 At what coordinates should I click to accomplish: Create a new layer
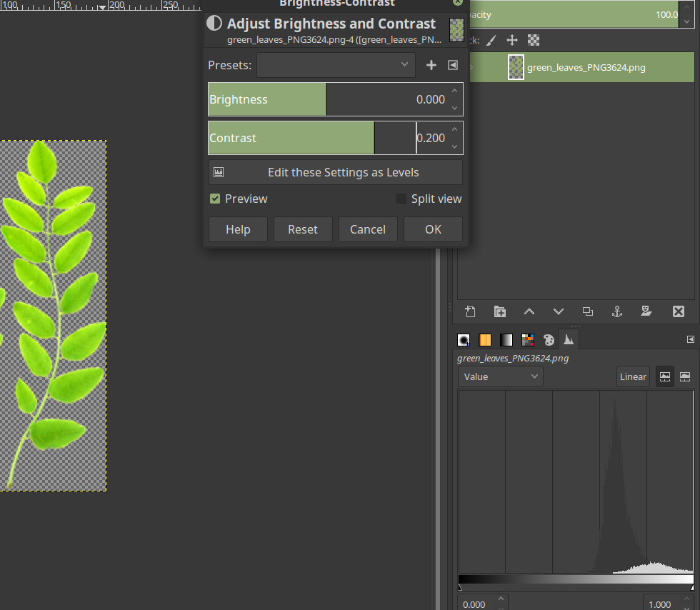pyautogui.click(x=470, y=311)
